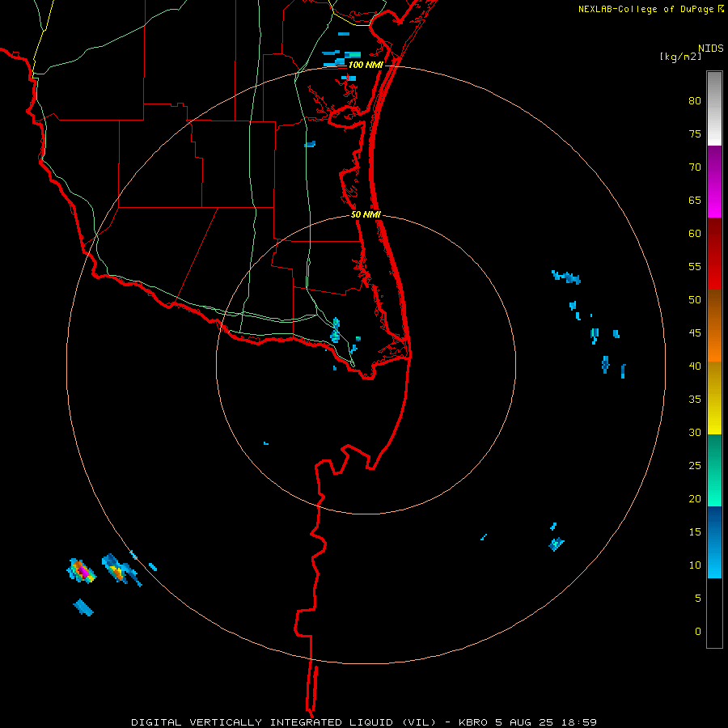Click the magenta-core storm cell echo
Viewport: 728px width, 728px height.
pyautogui.click(x=82, y=570)
